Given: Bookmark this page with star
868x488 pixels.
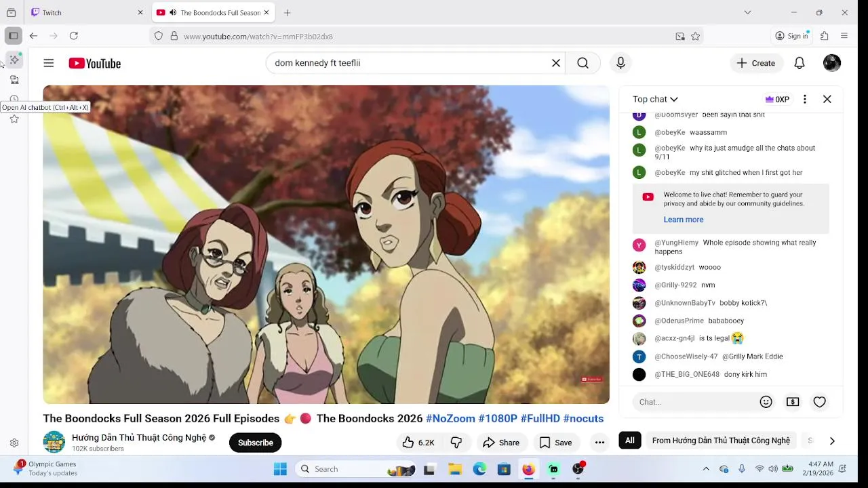Looking at the screenshot, I should [x=696, y=36].
